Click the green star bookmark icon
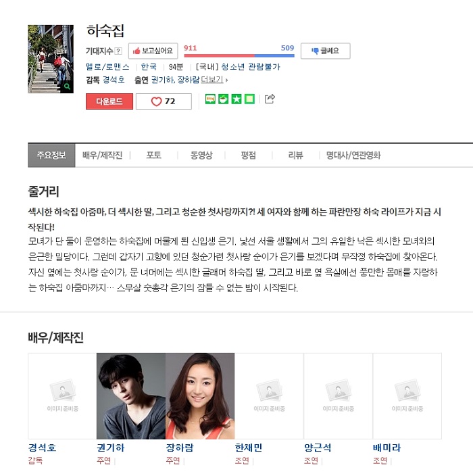473x476 pixels. [236, 99]
